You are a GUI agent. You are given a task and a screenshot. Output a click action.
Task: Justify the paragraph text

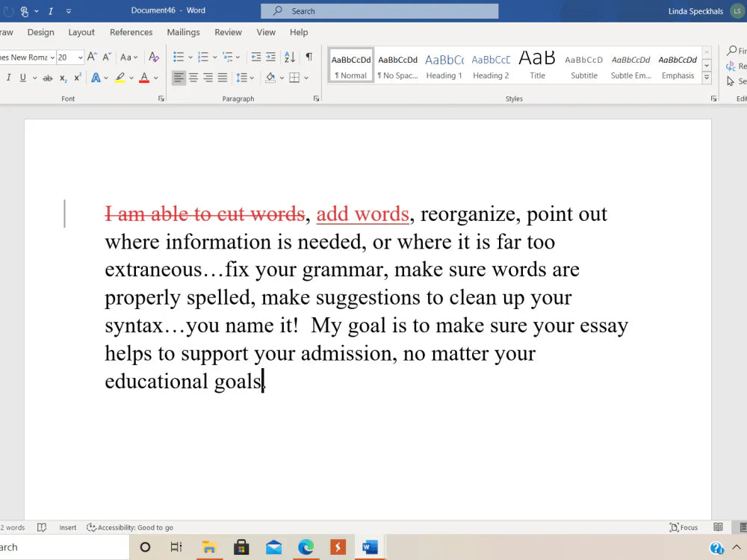223,78
